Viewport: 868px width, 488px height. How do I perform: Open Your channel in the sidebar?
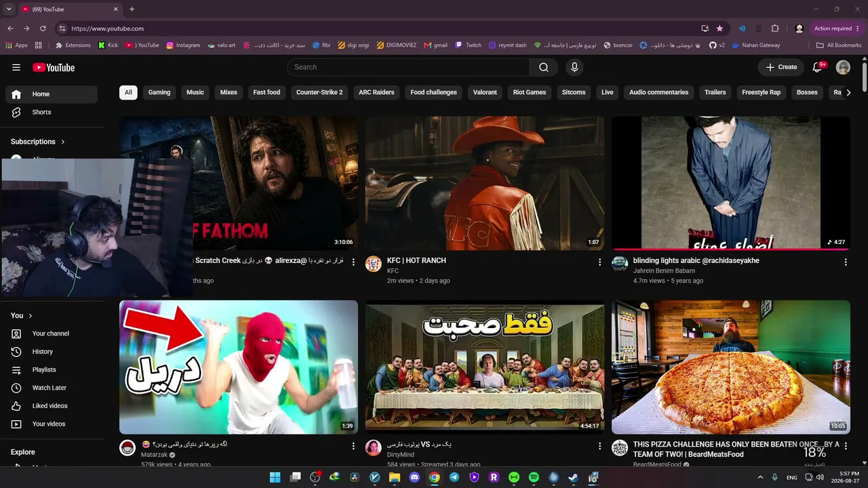[52, 333]
